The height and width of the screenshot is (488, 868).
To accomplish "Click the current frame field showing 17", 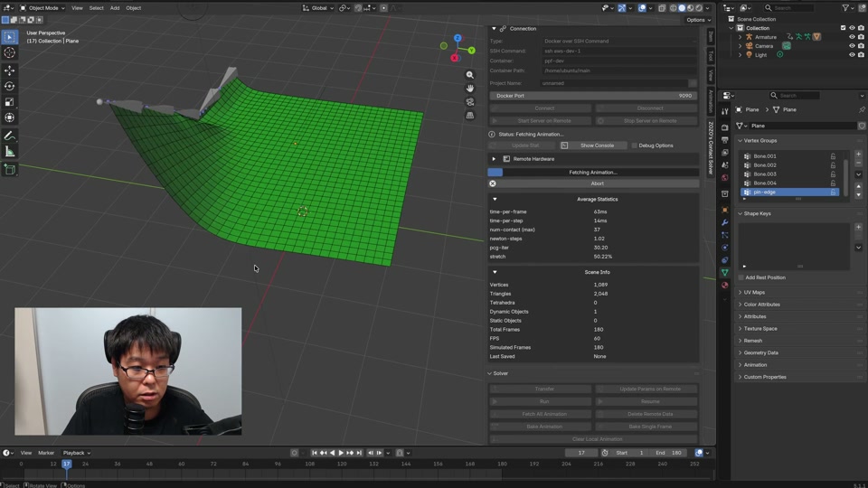I will [x=581, y=453].
